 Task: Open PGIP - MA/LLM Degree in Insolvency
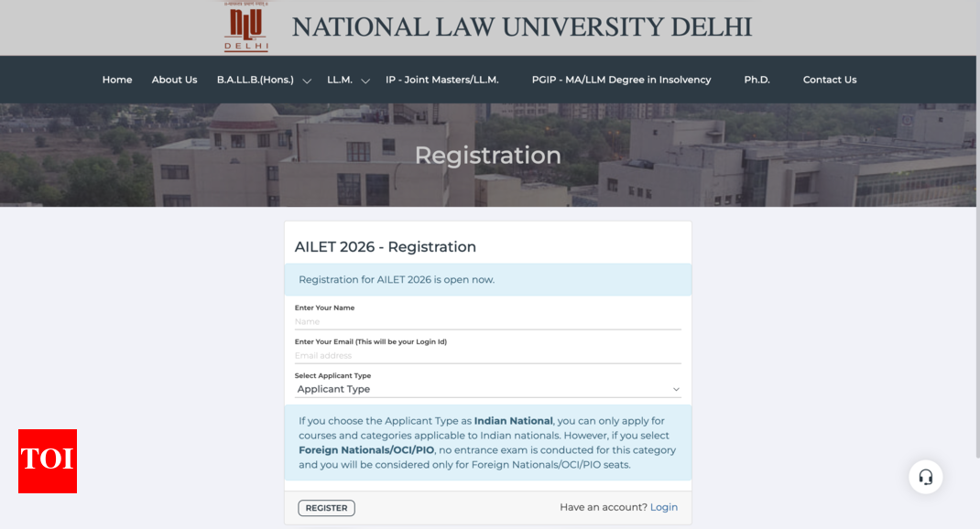pyautogui.click(x=621, y=80)
